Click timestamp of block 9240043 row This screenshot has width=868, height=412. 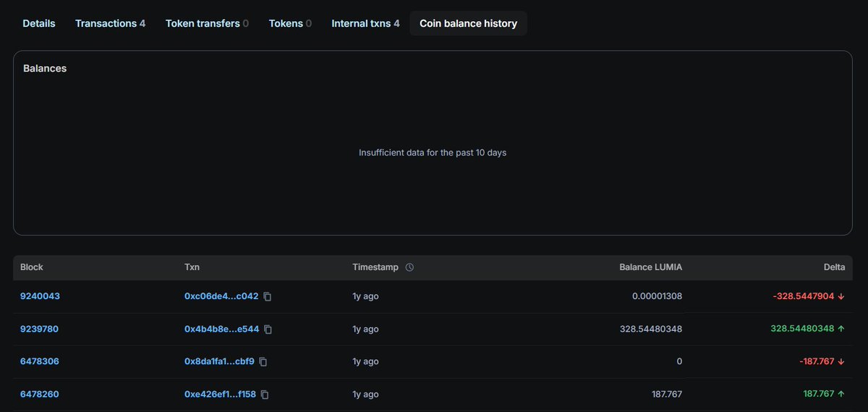click(x=365, y=296)
